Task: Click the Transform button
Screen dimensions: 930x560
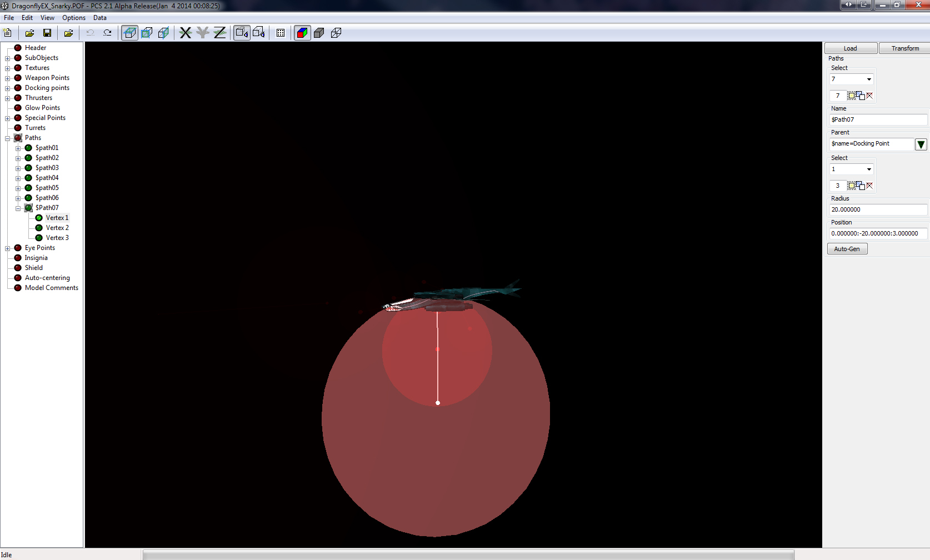Action: [905, 48]
